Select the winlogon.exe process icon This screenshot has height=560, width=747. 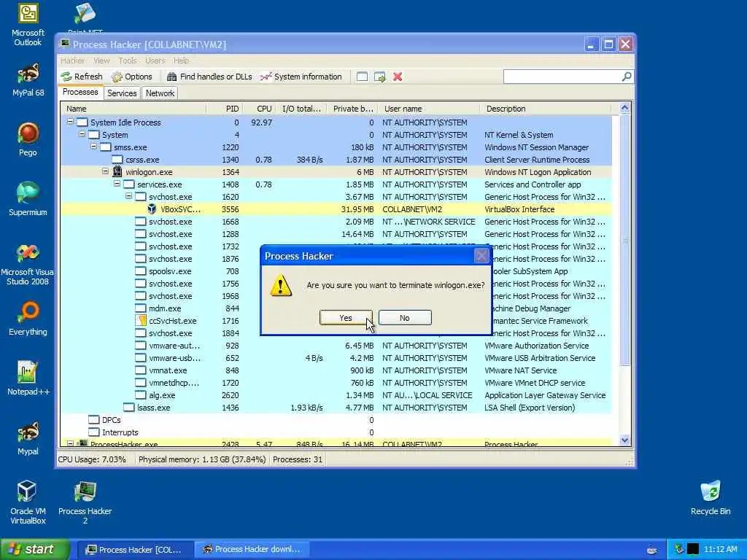pos(117,172)
